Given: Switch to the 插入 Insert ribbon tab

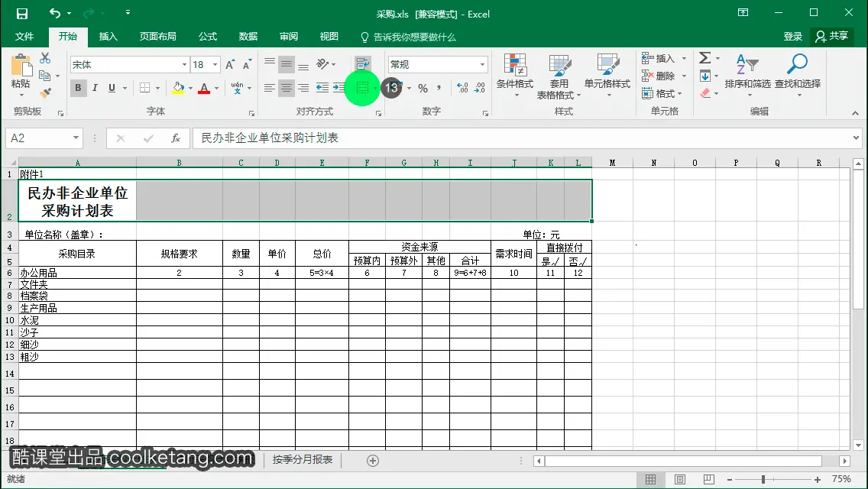Looking at the screenshot, I should point(108,37).
